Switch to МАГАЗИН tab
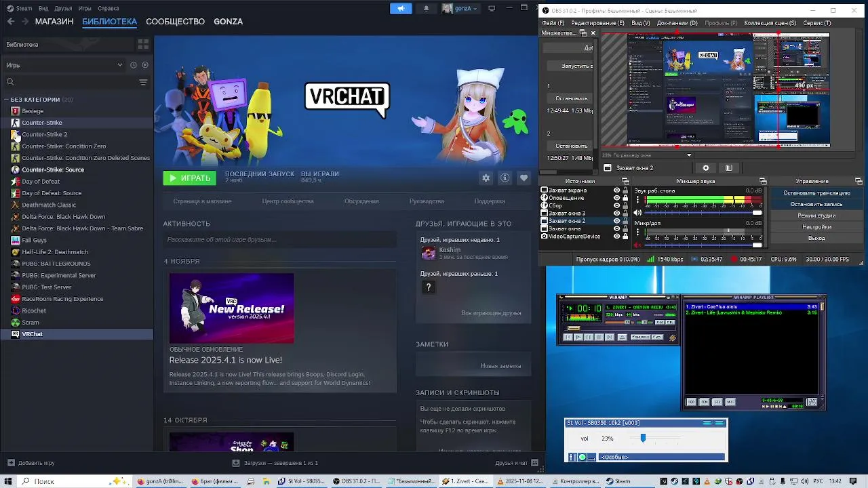868x488 pixels. click(54, 22)
